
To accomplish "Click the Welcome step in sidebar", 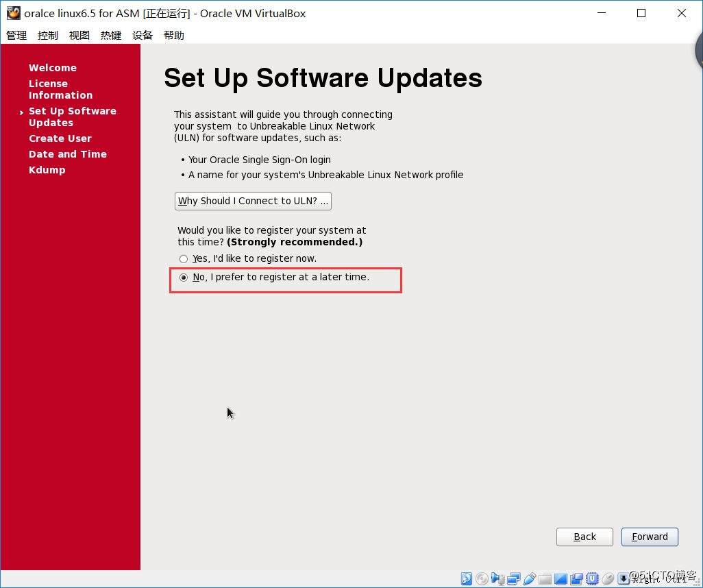I will [x=53, y=68].
